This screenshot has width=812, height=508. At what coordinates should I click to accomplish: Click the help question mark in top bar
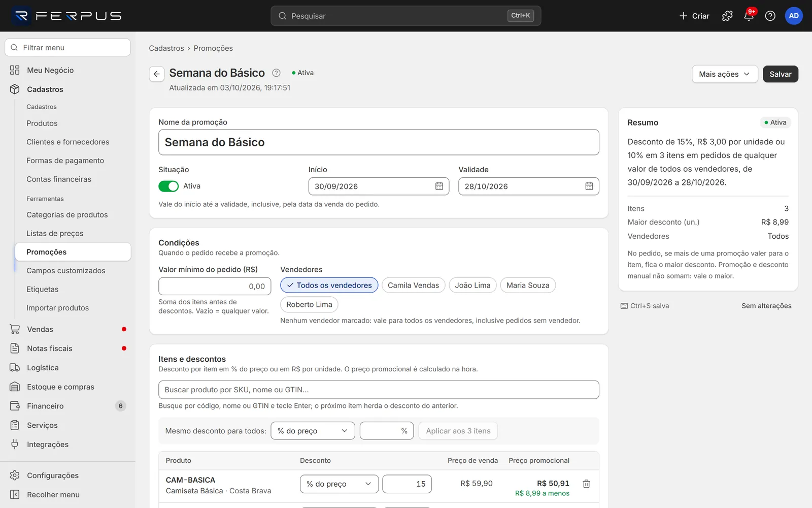(x=770, y=16)
